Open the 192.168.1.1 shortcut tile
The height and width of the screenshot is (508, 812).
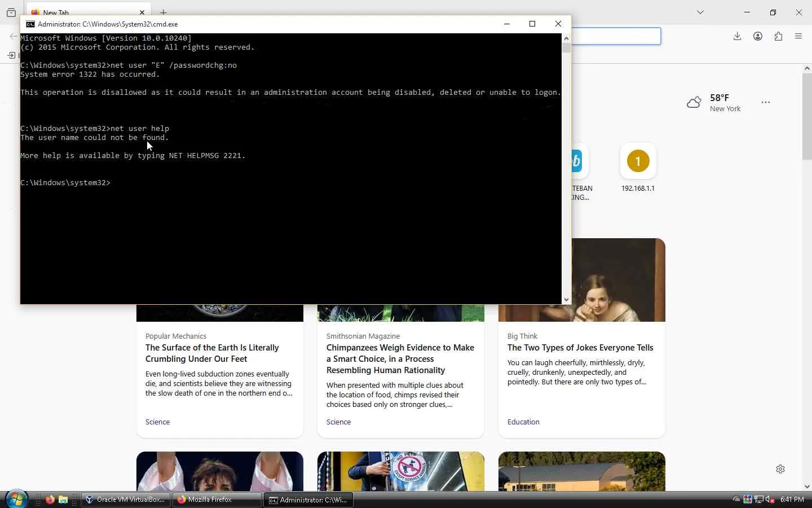point(638,168)
